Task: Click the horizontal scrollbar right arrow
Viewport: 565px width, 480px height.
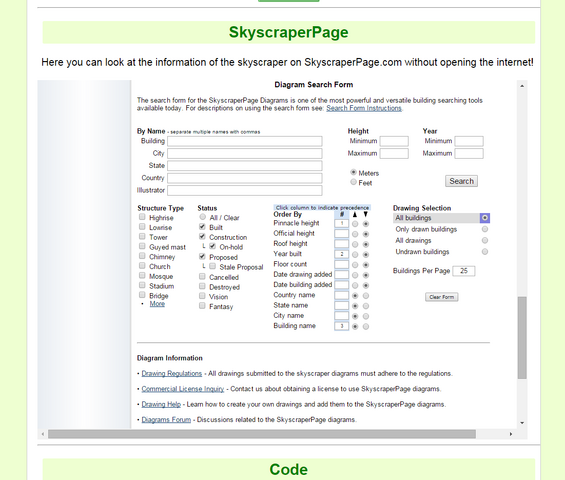Action: point(511,434)
